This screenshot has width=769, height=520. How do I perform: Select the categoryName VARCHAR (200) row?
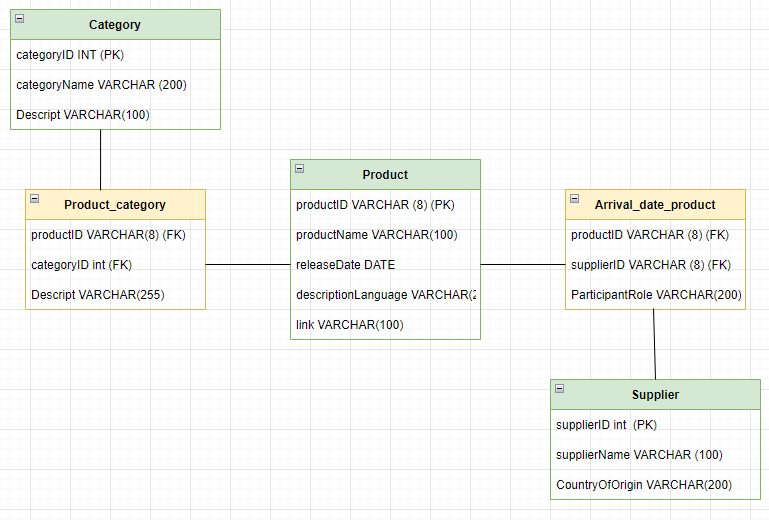(x=115, y=85)
